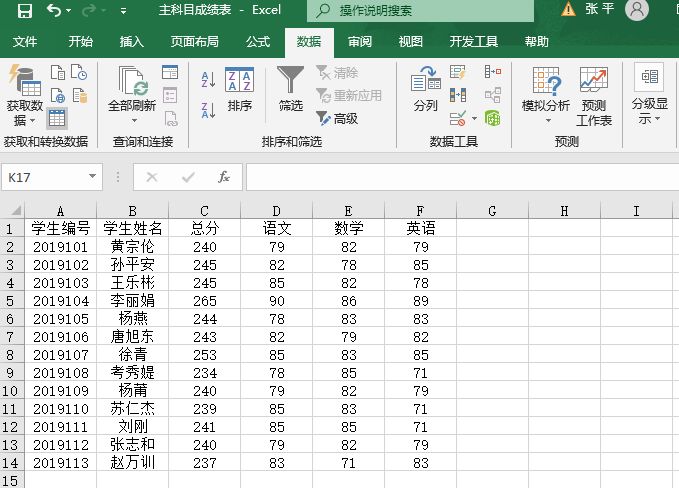Click the 分列 text-to-columns icon
Screen dimensions: 679x488
[425, 89]
